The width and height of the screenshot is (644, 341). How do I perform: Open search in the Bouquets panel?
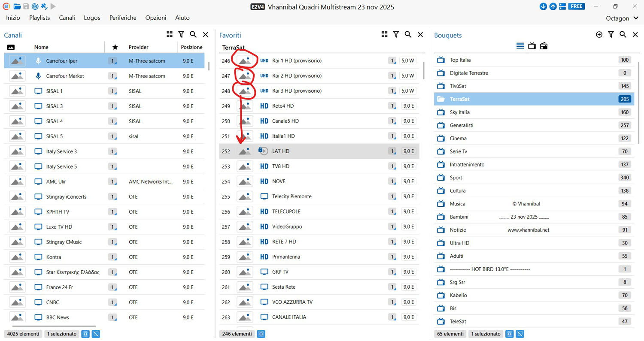623,34
